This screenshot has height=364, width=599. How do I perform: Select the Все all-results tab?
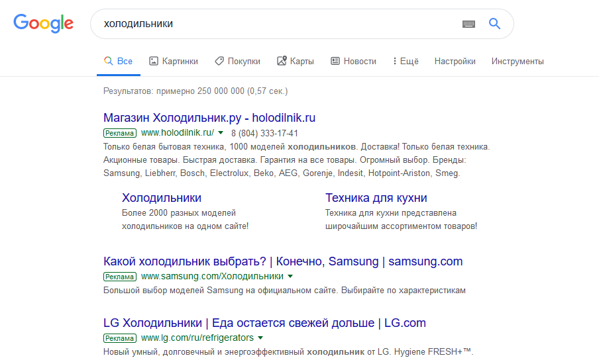point(118,61)
